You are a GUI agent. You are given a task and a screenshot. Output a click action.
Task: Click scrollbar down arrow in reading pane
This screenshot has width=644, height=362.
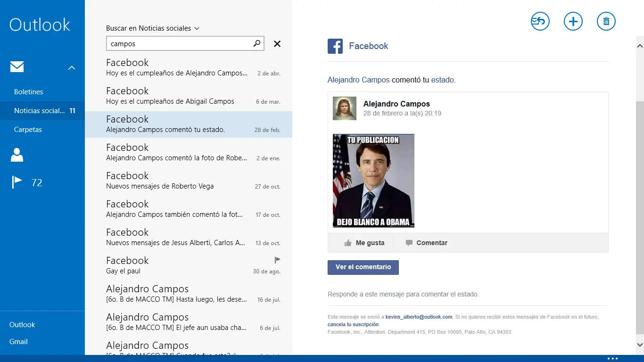[x=640, y=345]
